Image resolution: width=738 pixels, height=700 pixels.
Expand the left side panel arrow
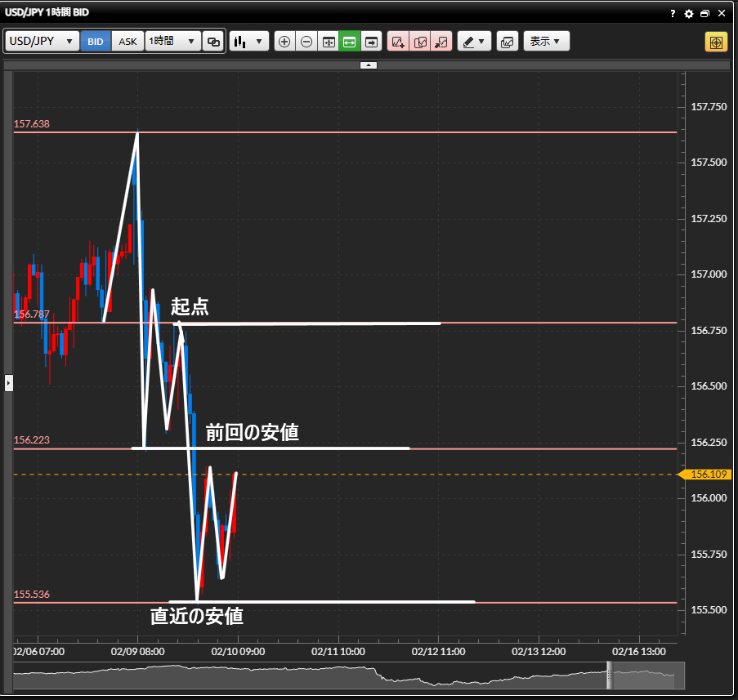tap(9, 382)
